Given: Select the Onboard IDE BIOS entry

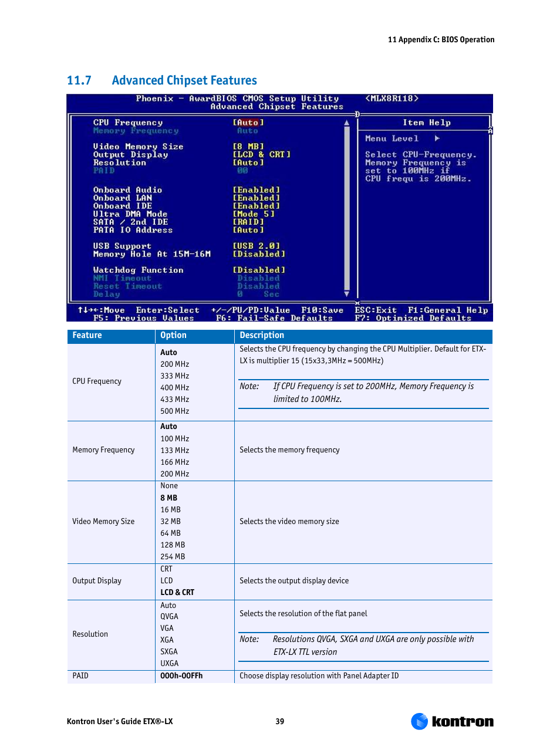Looking at the screenshot, I should click(123, 206).
